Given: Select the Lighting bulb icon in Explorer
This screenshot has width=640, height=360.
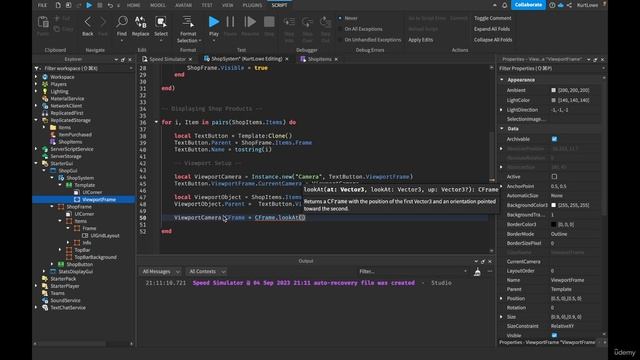Looking at the screenshot, I should pyautogui.click(x=45, y=91).
